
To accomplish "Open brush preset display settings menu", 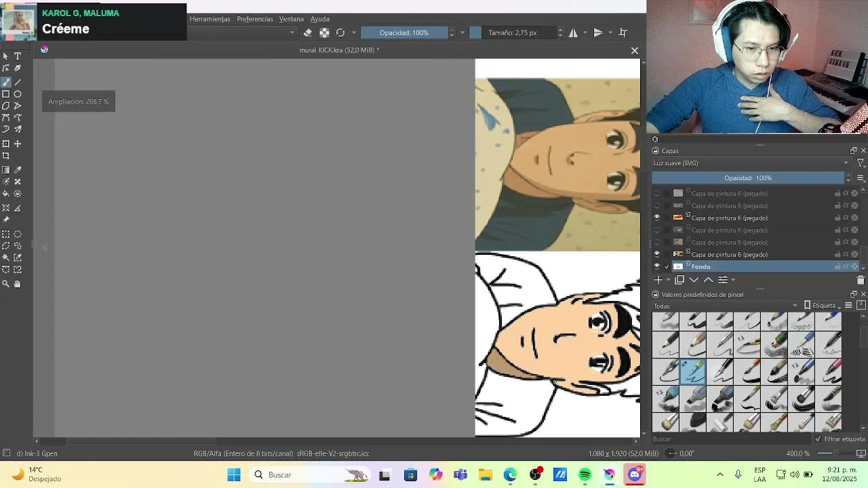I will (x=848, y=306).
